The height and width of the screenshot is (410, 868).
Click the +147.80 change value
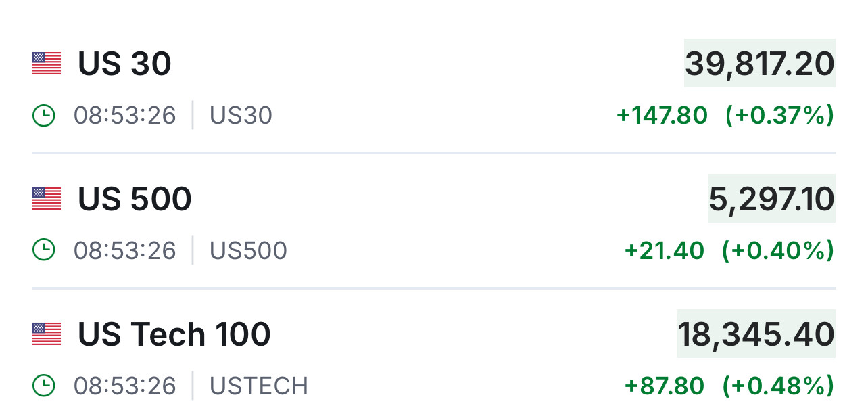point(662,116)
